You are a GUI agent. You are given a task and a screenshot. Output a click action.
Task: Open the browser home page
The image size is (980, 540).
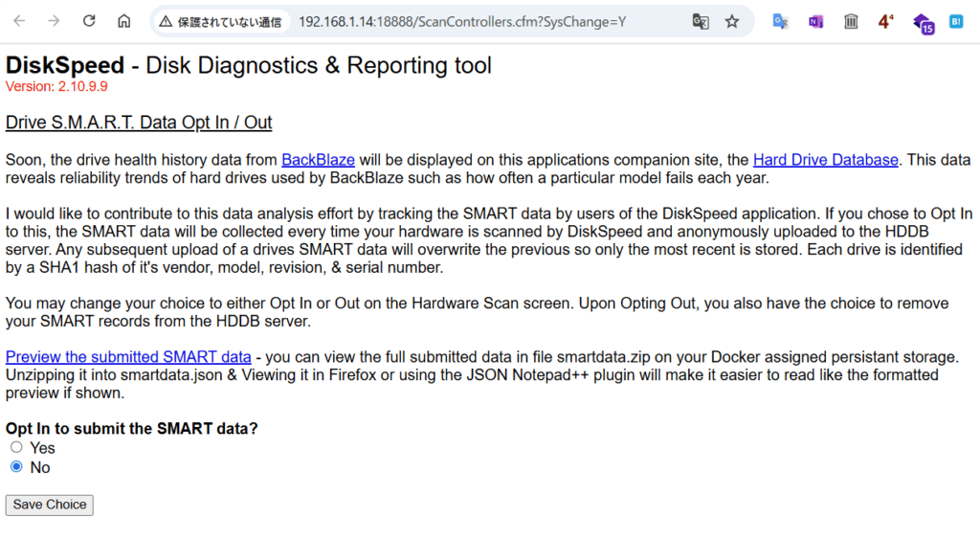124,21
